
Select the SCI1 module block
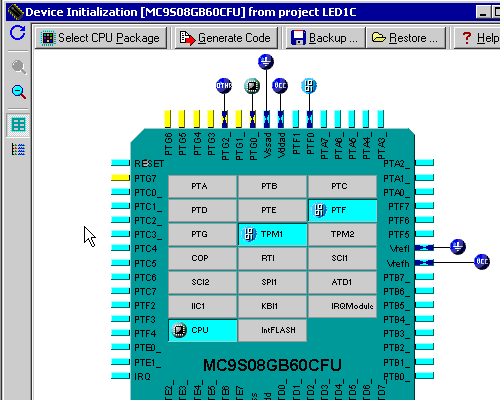[342, 258]
